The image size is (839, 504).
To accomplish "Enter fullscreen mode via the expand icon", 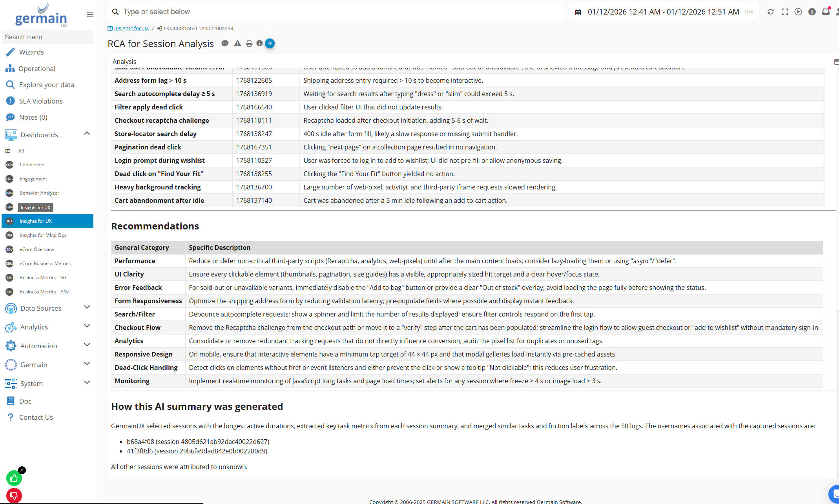I will [x=784, y=12].
